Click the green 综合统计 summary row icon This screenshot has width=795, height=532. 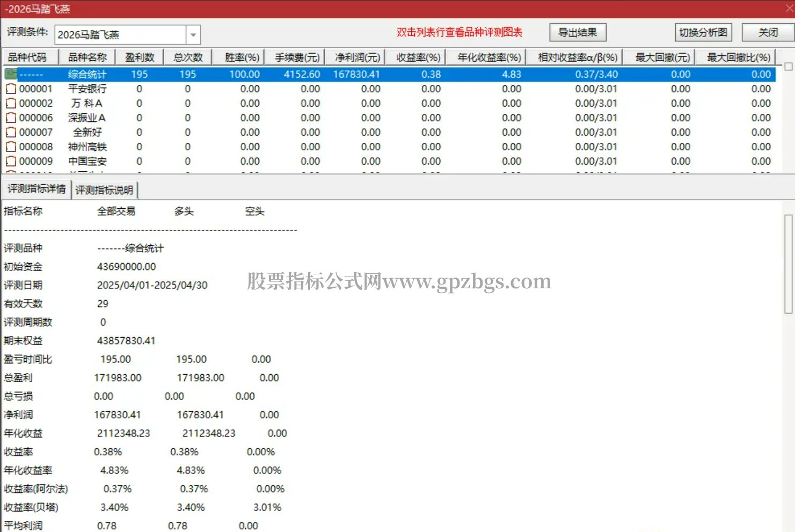pos(11,75)
